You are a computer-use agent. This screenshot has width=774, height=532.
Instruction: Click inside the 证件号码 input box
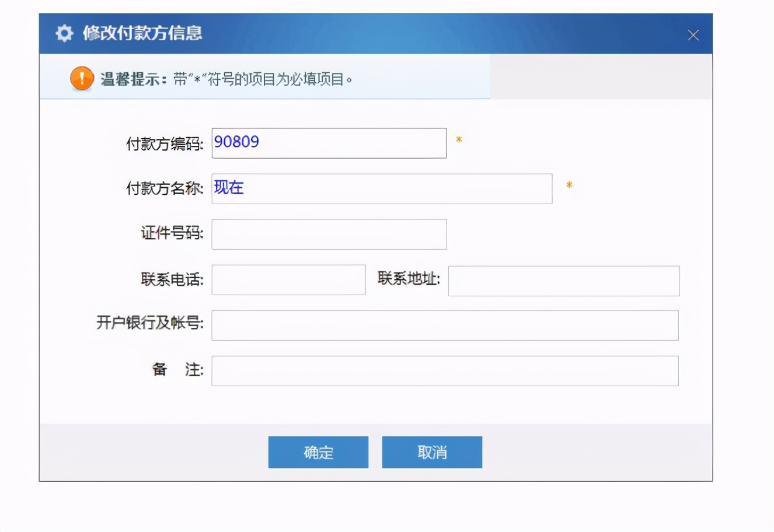pyautogui.click(x=329, y=233)
